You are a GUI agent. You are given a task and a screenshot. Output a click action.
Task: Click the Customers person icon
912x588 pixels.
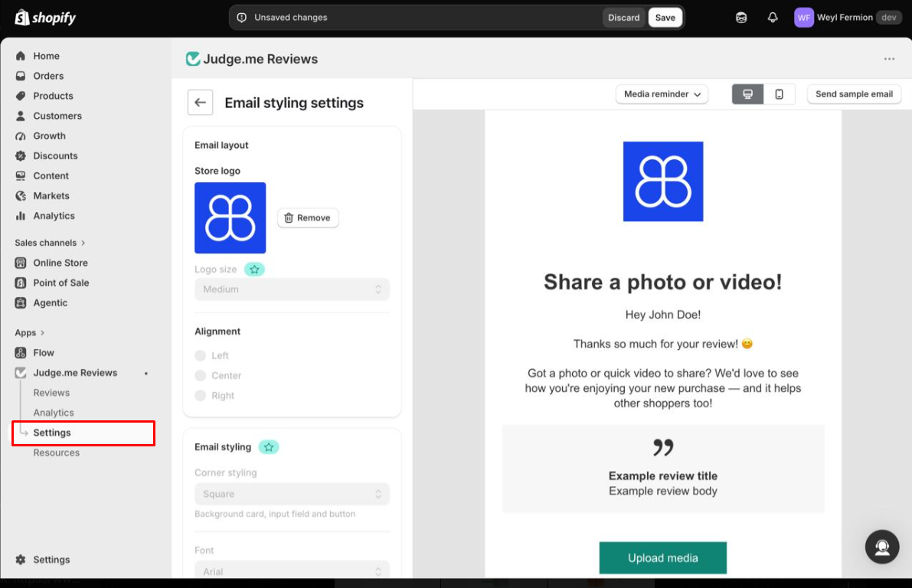coord(21,116)
